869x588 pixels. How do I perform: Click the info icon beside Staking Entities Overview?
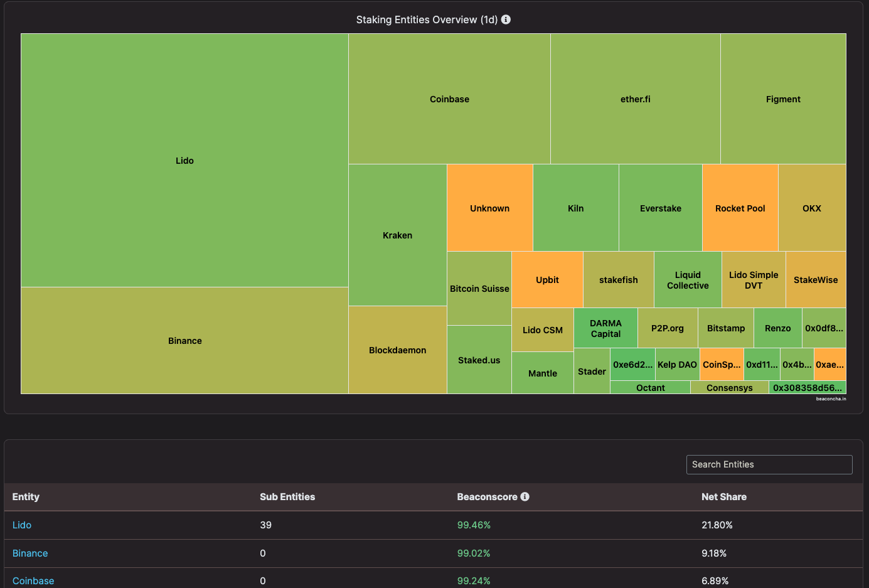[506, 19]
